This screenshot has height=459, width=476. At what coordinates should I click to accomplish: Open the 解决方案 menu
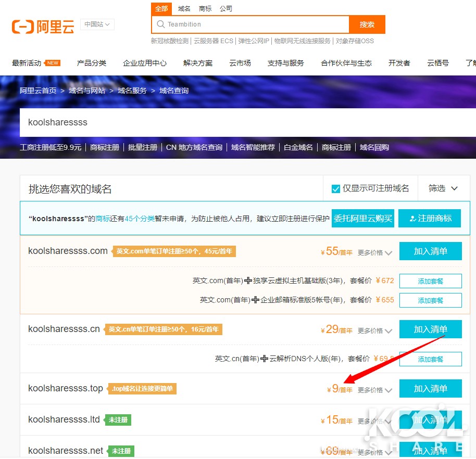198,63
